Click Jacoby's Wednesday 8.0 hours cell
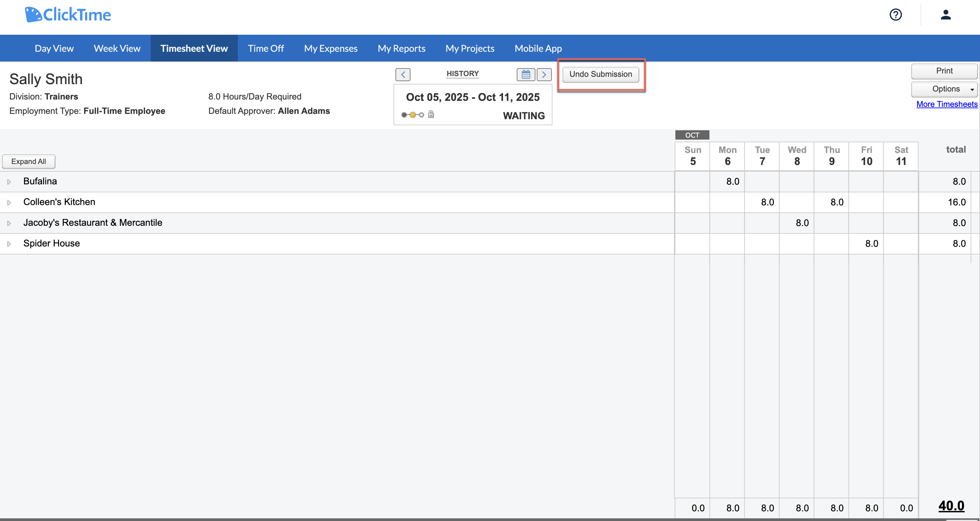Screen dimensions: 980x521 (797, 223)
